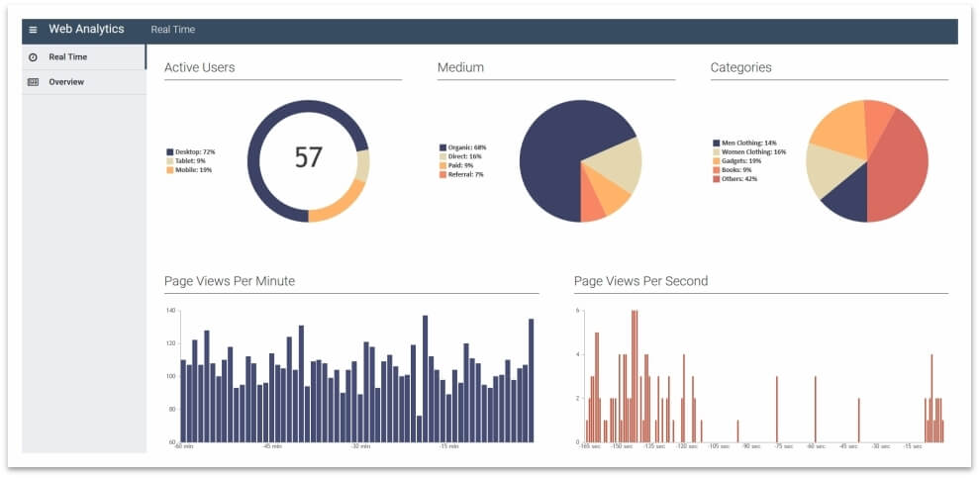The width and height of the screenshot is (980, 478).
Task: Select Overview in the sidebar
Action: tap(84, 82)
